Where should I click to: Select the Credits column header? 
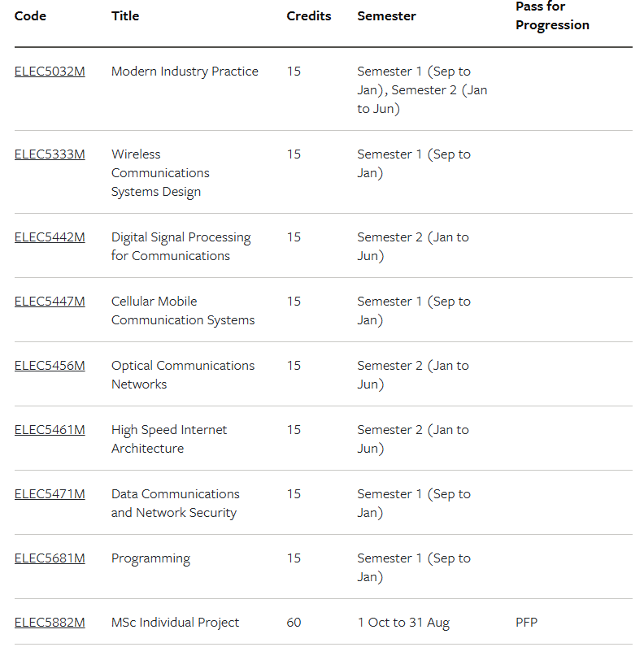(309, 16)
